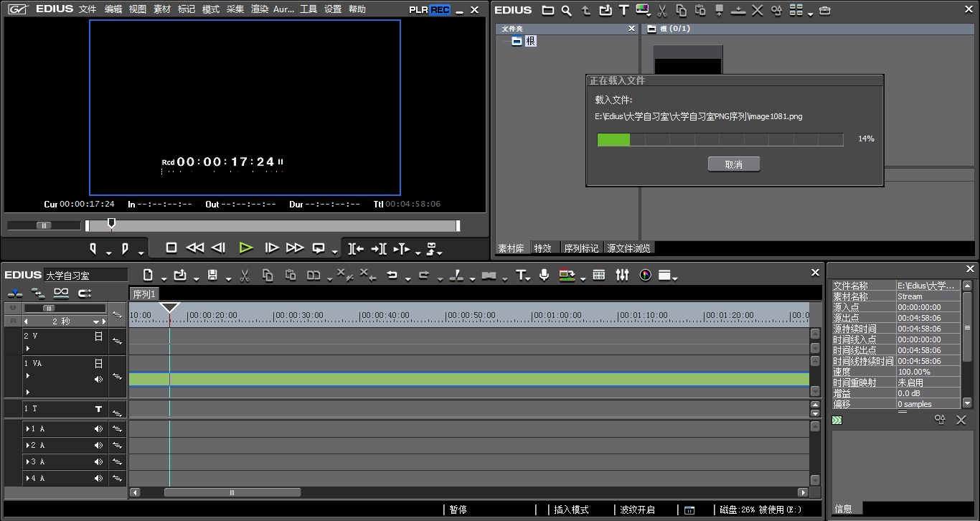Click the add clip icon in bin toolbar

(x=605, y=10)
